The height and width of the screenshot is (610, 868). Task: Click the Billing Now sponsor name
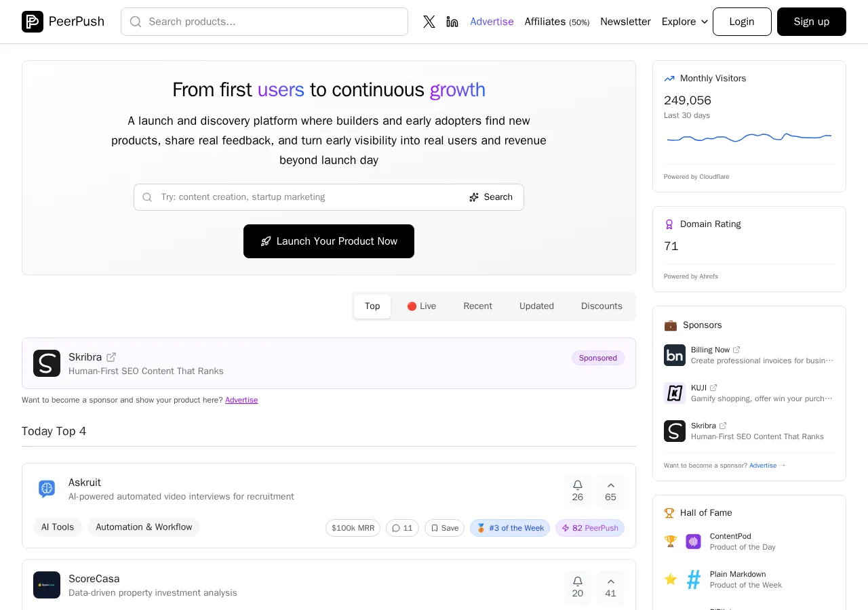(x=710, y=350)
